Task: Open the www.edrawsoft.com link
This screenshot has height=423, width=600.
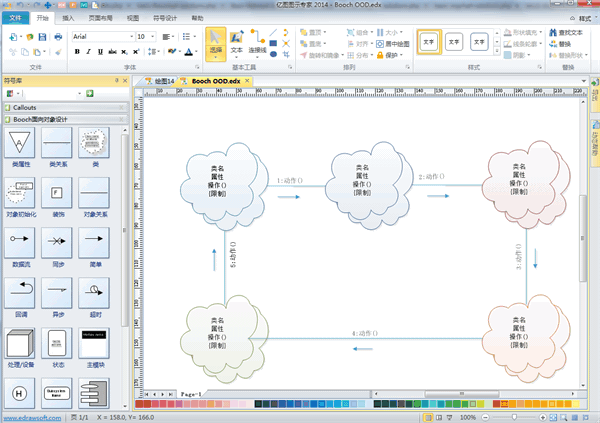Action: pos(32,416)
